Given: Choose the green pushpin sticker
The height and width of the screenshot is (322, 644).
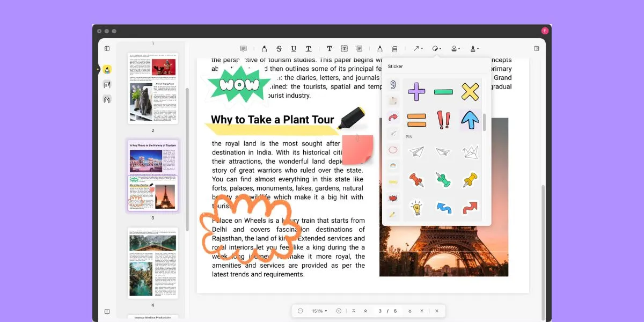Looking at the screenshot, I should 443,180.
